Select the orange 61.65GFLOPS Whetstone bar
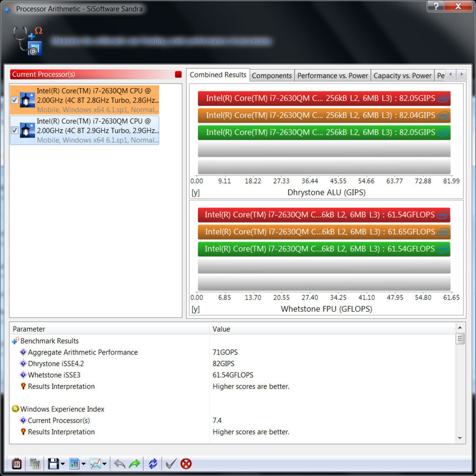476x476 pixels. [324, 232]
